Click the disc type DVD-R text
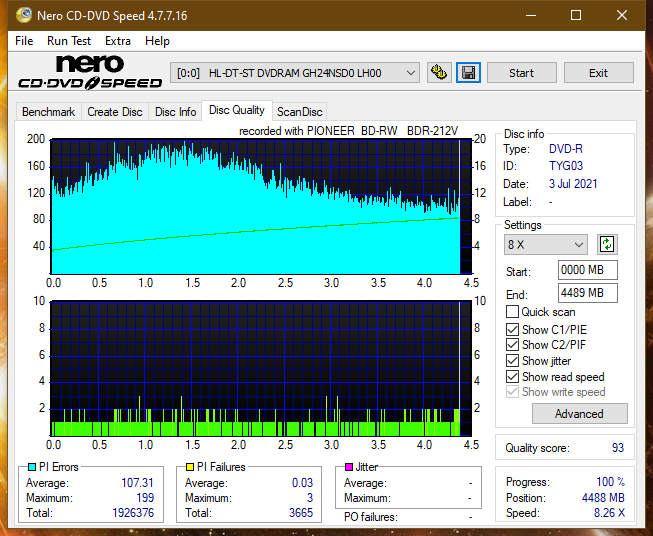Viewport: 653px width, 536px height. (x=566, y=149)
